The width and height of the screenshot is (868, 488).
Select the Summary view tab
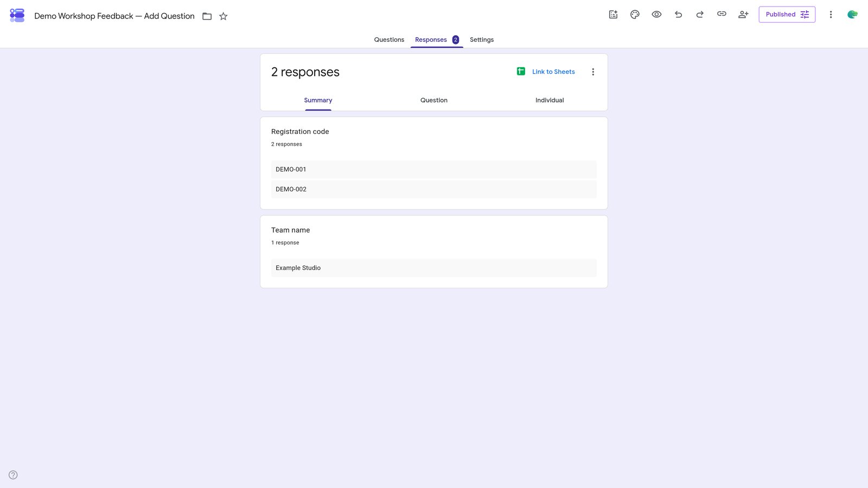318,100
